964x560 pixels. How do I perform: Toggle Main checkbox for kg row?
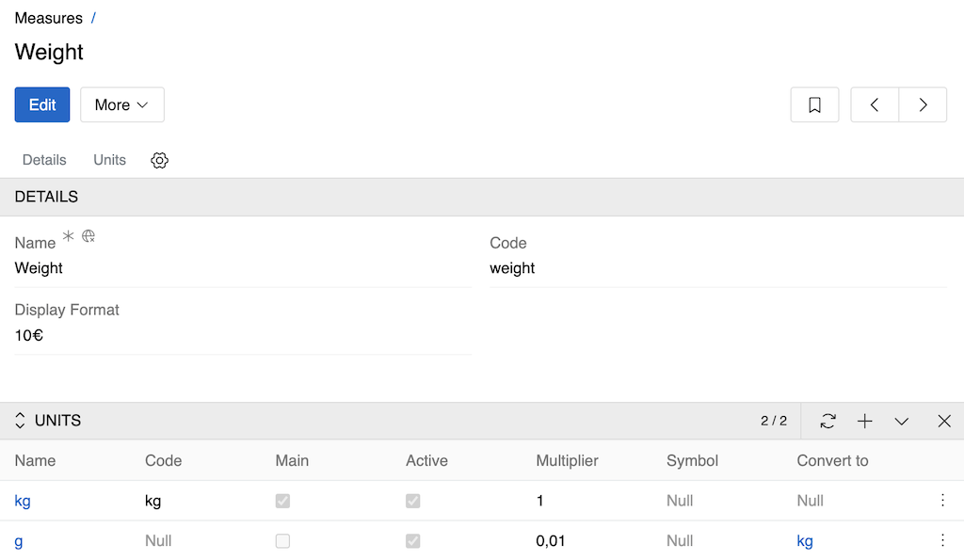(x=282, y=502)
